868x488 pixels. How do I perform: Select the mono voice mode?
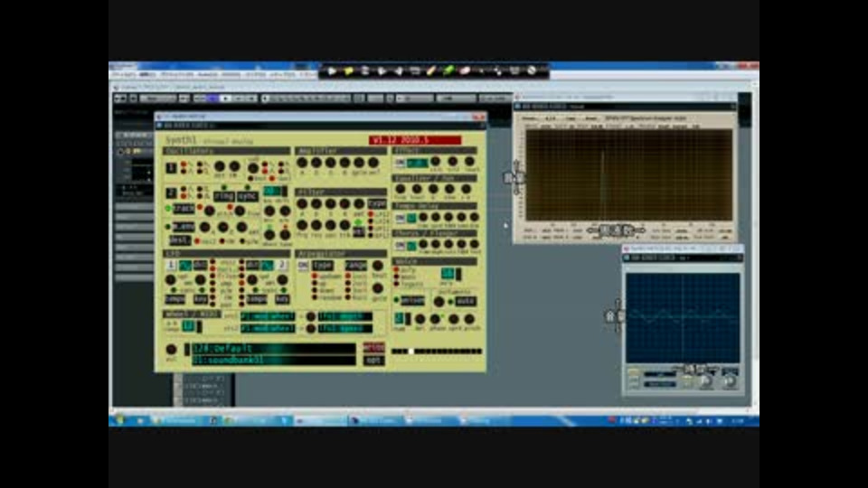[396, 277]
